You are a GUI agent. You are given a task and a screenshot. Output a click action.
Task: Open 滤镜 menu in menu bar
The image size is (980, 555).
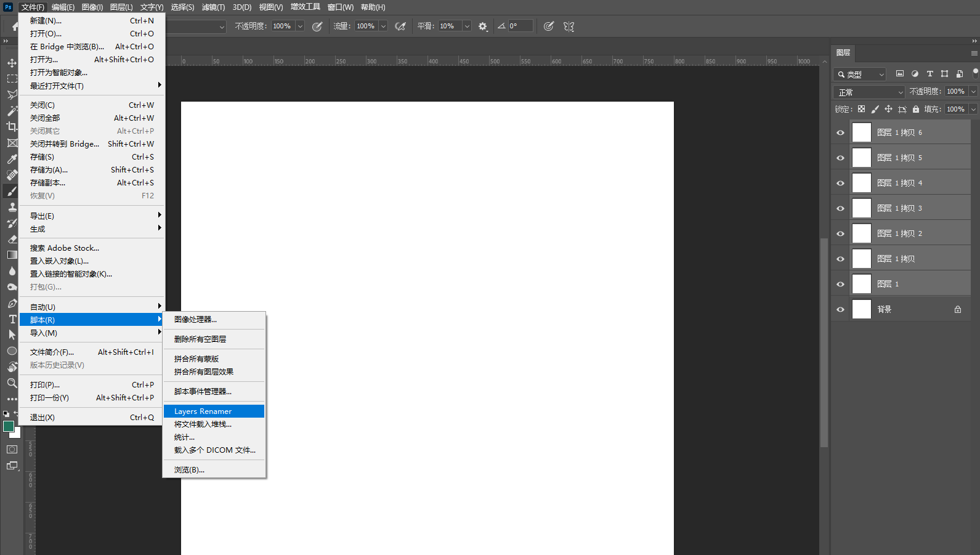(213, 7)
